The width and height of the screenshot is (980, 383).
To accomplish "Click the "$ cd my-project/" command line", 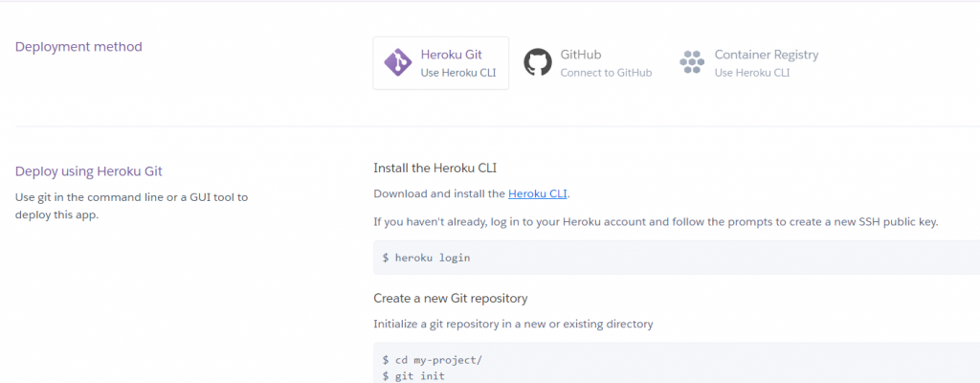I will click(432, 360).
